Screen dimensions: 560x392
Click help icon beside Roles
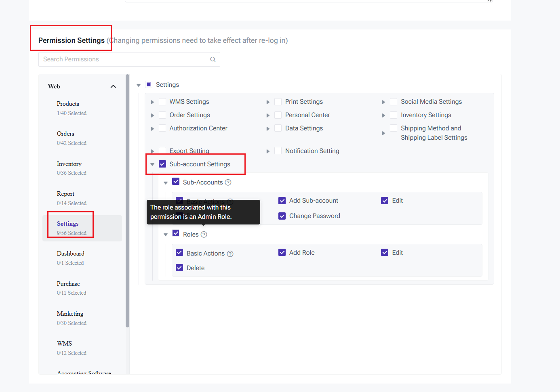pyautogui.click(x=204, y=235)
